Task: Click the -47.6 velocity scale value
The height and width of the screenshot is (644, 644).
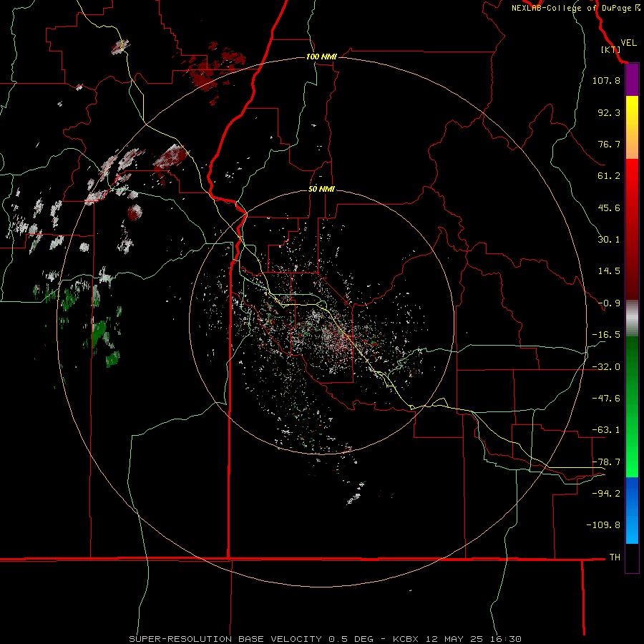Action: coord(606,399)
